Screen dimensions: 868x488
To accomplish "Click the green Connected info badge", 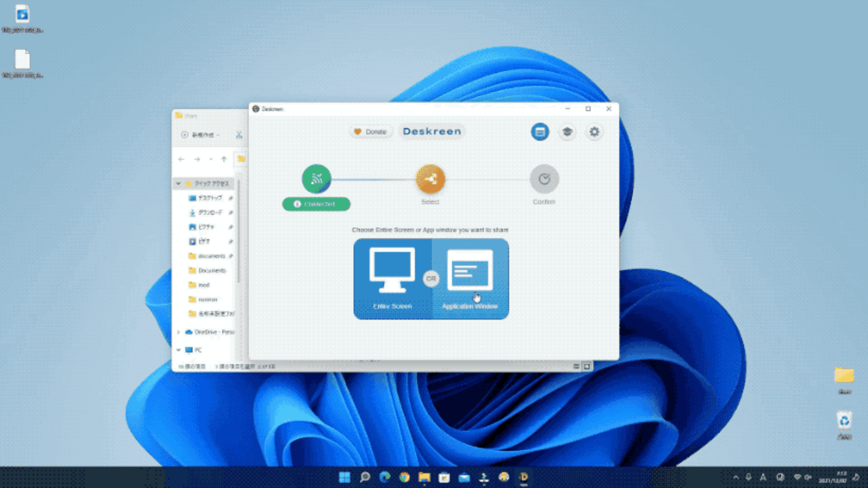I will (316, 204).
